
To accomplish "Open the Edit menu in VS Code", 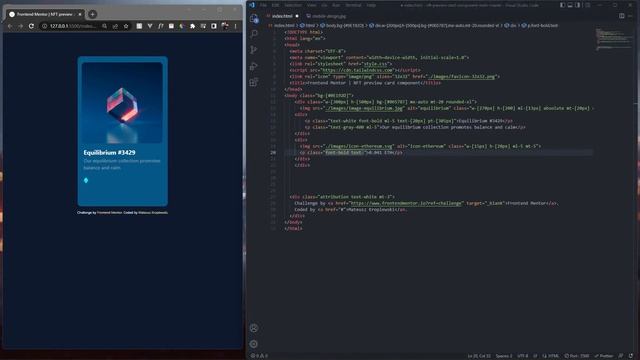I will click(x=276, y=5).
